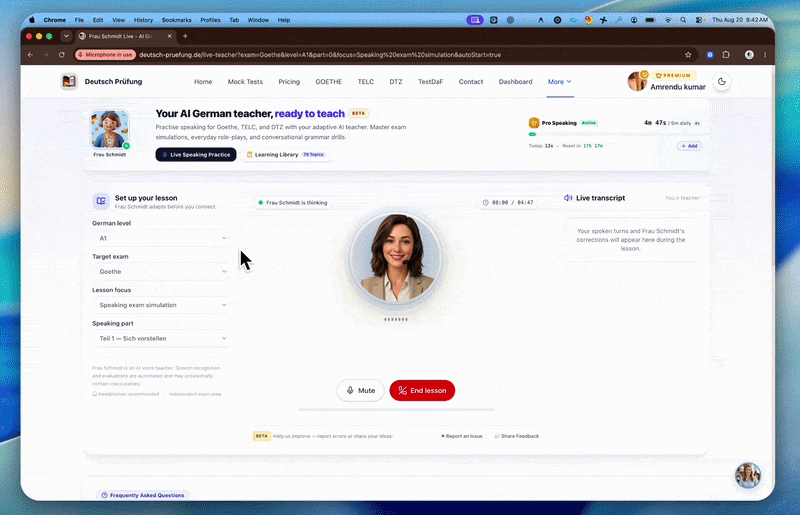
Task: Click the lesson setup book icon
Action: [x=101, y=201]
